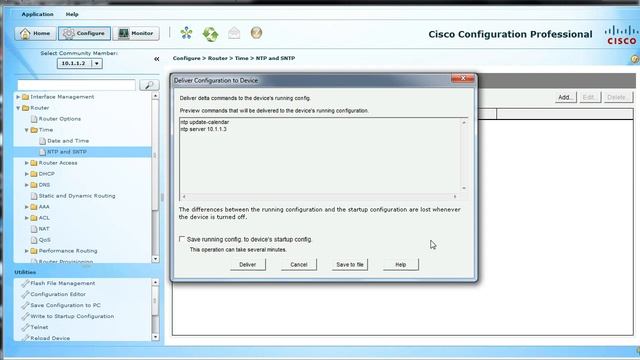
Task: Click the Cancel button in dialog
Action: (x=299, y=264)
